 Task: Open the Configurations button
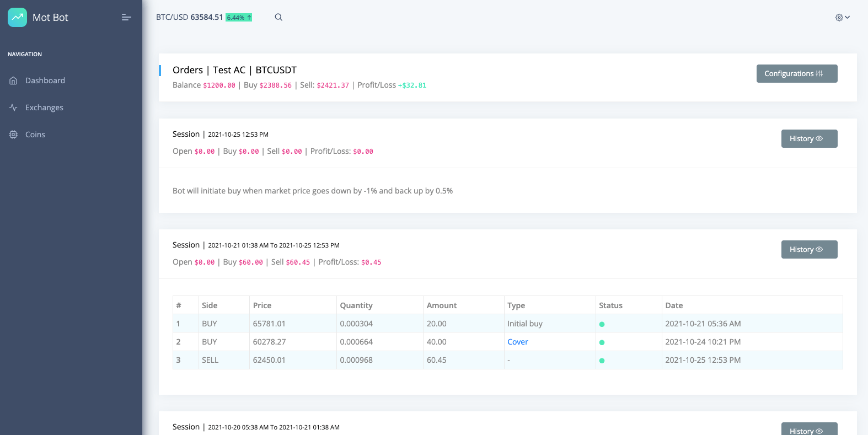tap(797, 73)
